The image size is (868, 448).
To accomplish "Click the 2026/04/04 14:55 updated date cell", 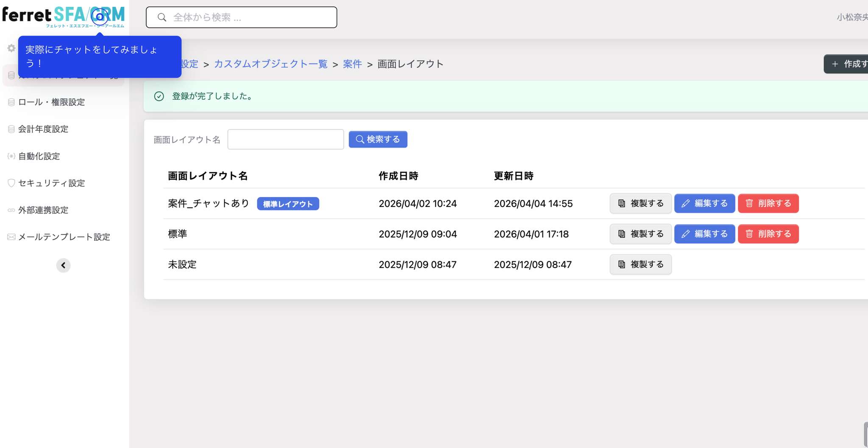I will click(x=533, y=204).
